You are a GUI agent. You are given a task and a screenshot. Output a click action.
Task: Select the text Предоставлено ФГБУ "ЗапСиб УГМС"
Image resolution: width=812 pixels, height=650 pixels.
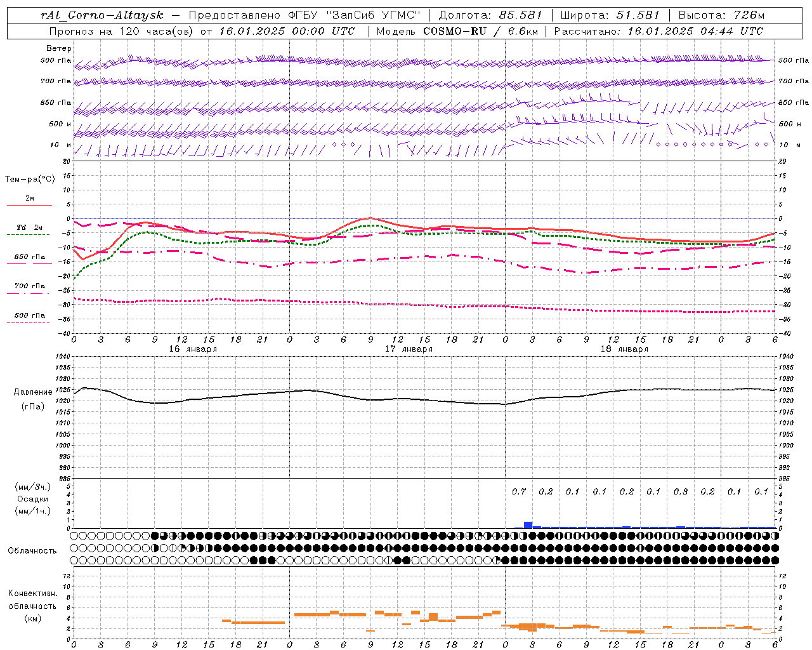(305, 15)
